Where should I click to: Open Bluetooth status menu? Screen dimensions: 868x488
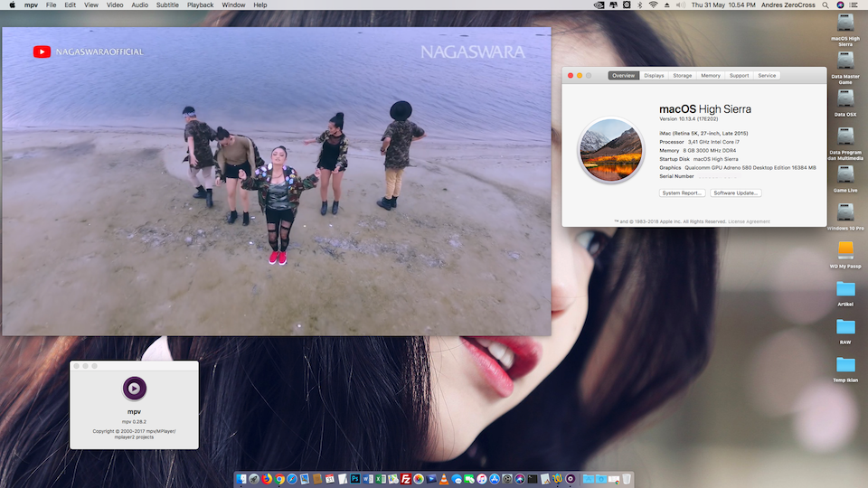click(x=639, y=5)
